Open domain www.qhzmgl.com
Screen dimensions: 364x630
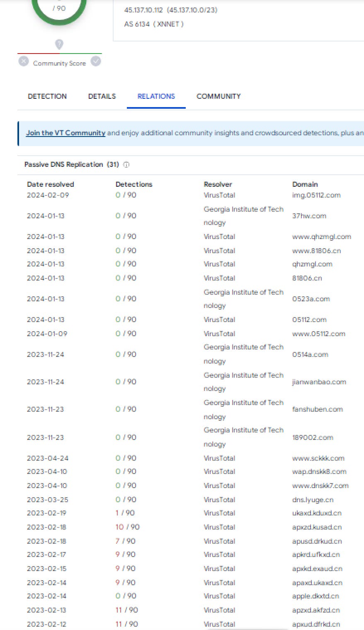pyautogui.click(x=322, y=237)
